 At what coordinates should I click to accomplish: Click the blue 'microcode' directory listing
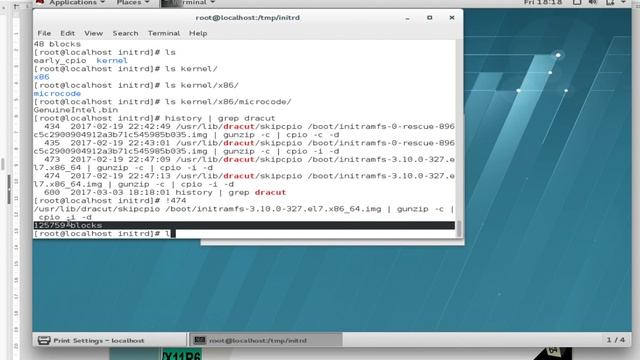click(57, 93)
